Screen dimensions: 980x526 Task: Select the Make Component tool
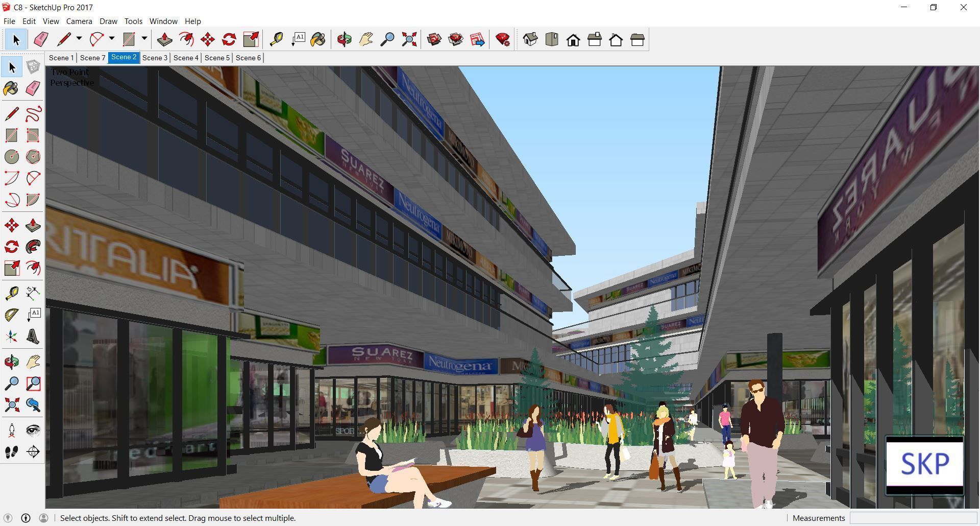tap(33, 67)
